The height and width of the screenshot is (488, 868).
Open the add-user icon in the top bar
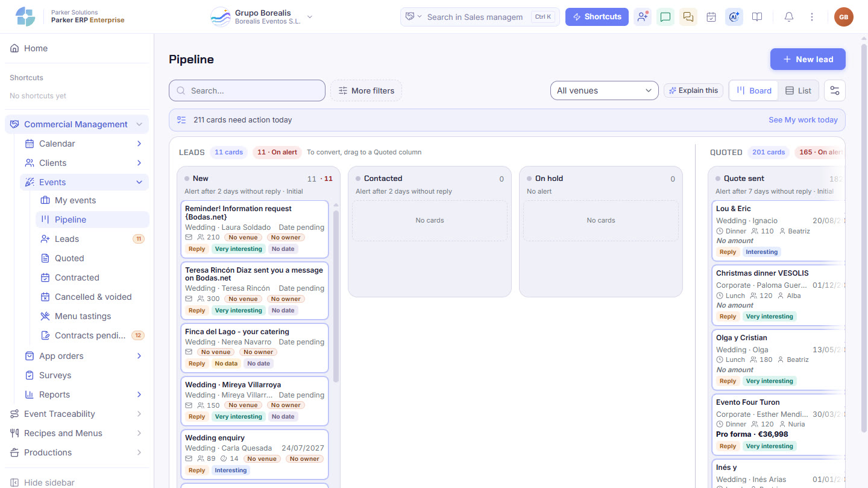(643, 17)
